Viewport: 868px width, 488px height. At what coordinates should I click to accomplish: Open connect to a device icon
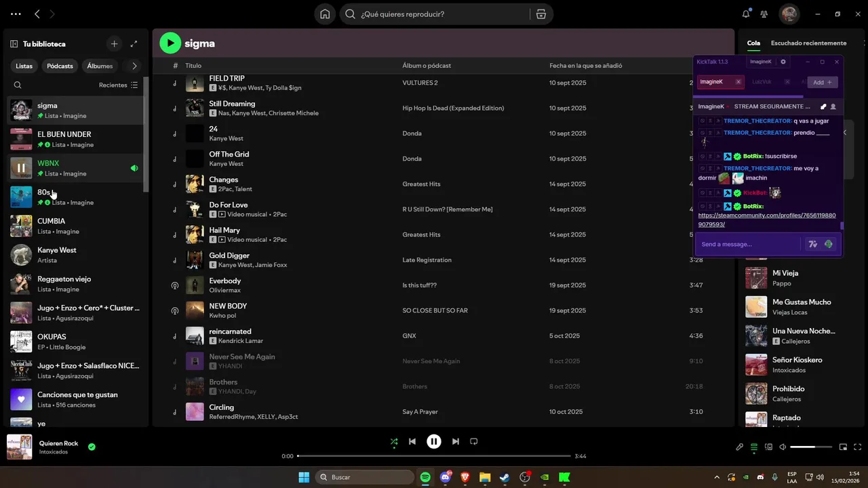[768, 447]
